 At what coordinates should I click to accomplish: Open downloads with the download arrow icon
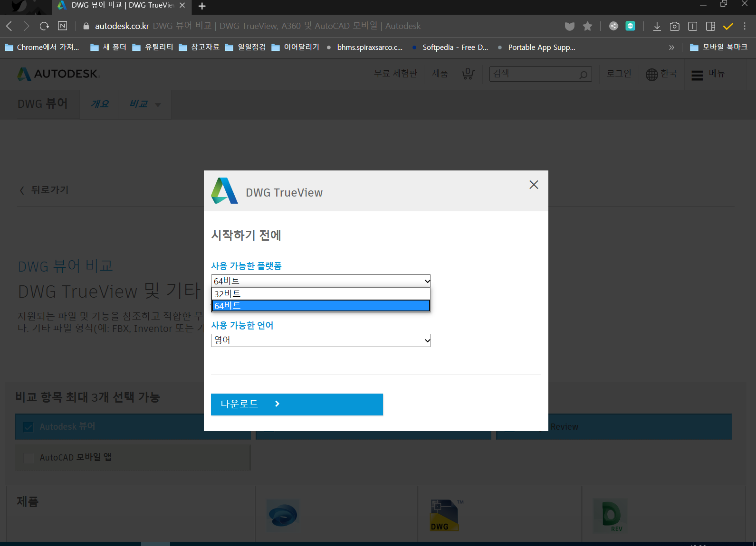pos(657,26)
